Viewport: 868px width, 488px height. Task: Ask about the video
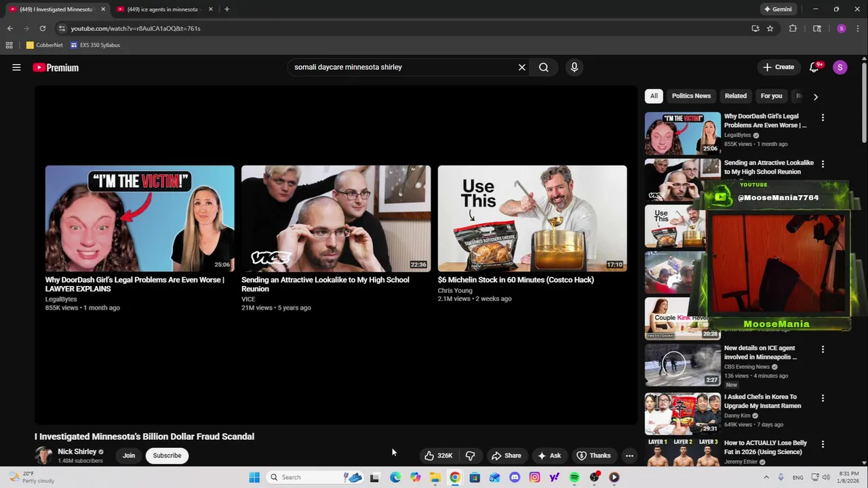click(x=549, y=455)
